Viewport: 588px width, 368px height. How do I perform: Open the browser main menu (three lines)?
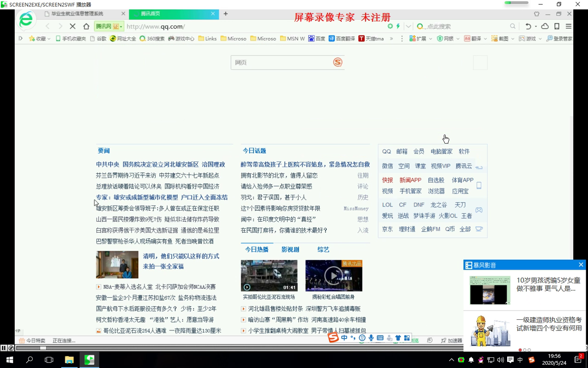click(x=568, y=26)
